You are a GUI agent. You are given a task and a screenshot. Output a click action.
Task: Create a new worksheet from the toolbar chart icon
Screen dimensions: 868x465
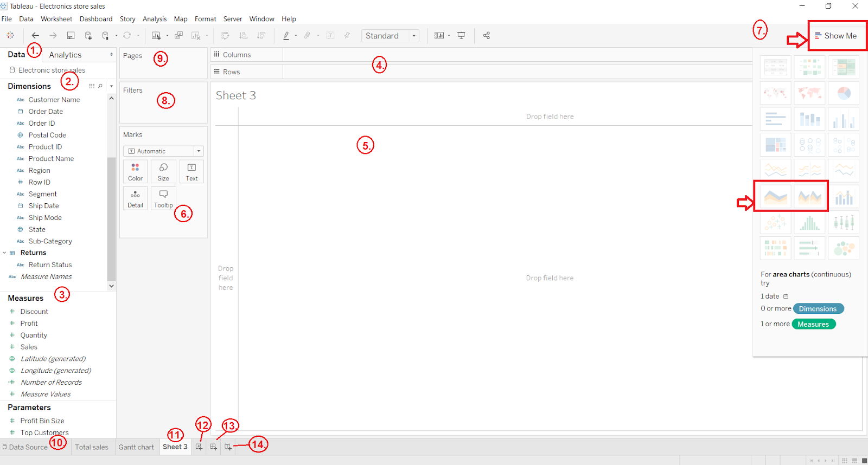tap(156, 36)
